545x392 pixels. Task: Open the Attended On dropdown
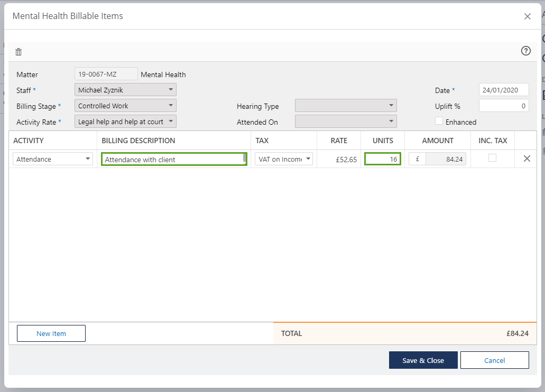pyautogui.click(x=346, y=122)
